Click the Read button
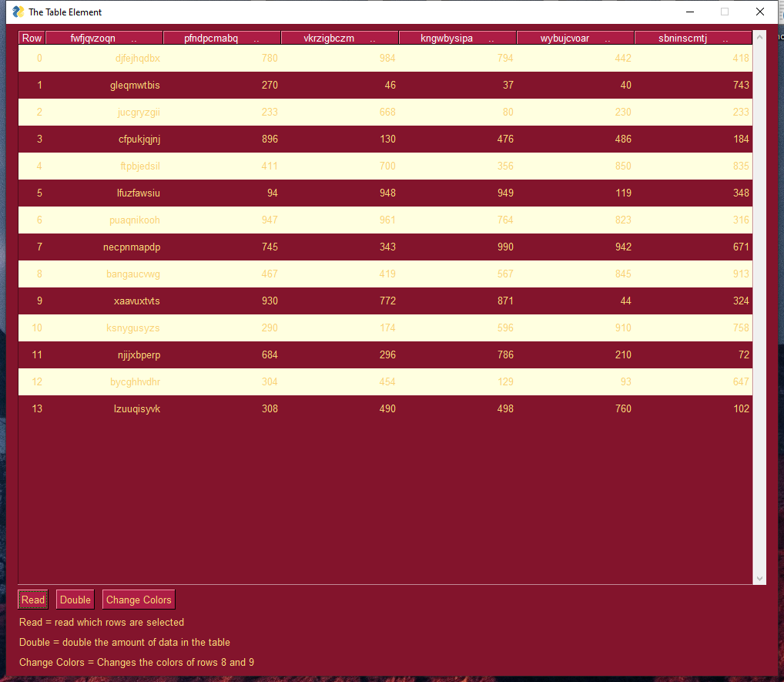 (33, 600)
